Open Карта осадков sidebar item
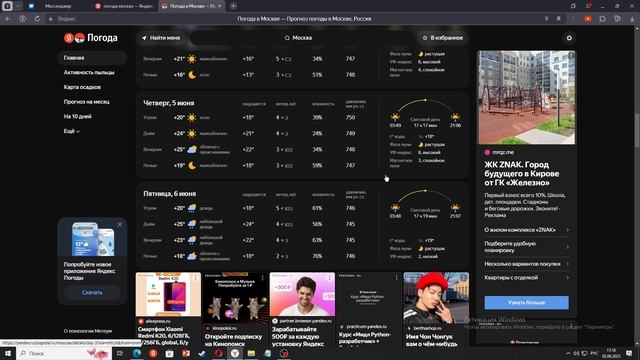640x360 pixels. [82, 87]
